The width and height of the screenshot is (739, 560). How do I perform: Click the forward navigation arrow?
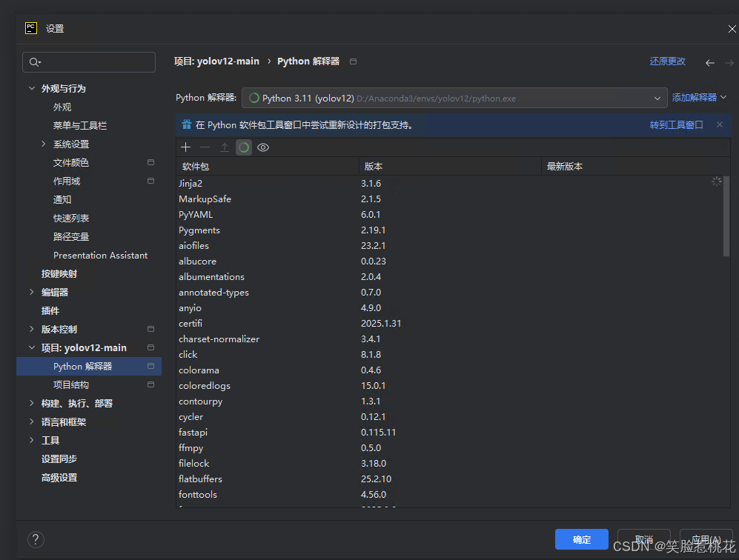(729, 63)
